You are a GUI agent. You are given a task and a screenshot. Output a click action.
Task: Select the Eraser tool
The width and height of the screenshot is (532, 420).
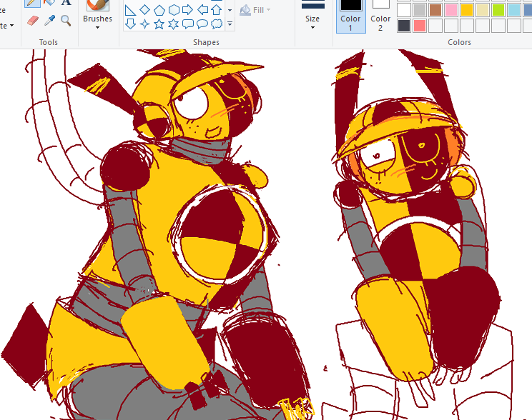33,21
